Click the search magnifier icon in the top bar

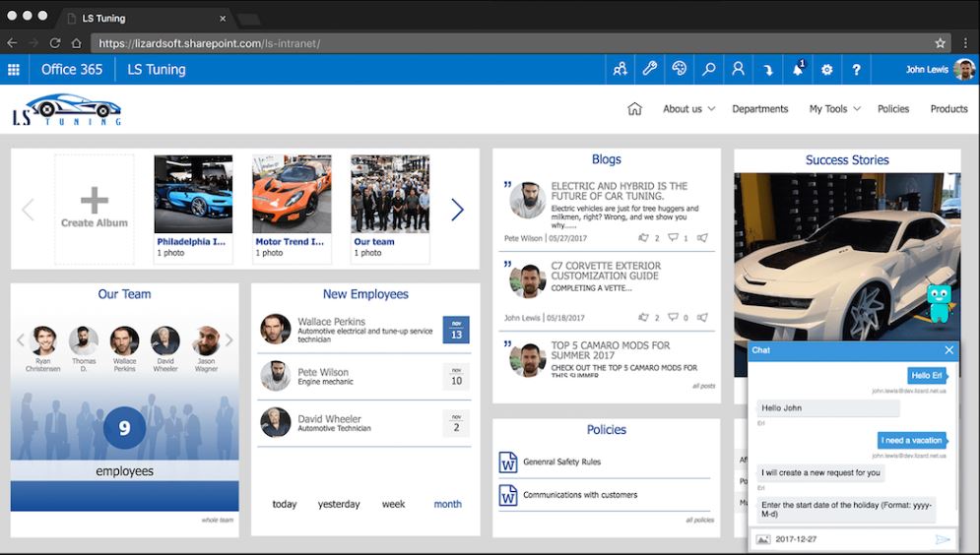pos(709,69)
